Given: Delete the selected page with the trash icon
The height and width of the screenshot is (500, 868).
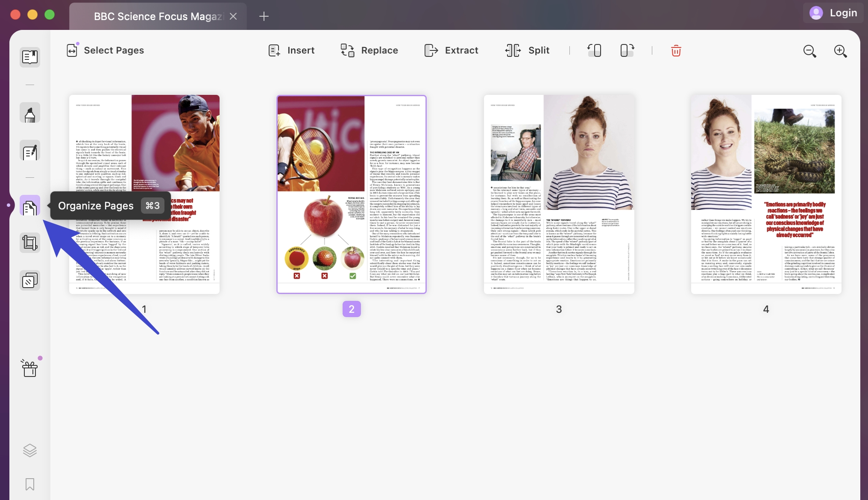Looking at the screenshot, I should (x=676, y=50).
